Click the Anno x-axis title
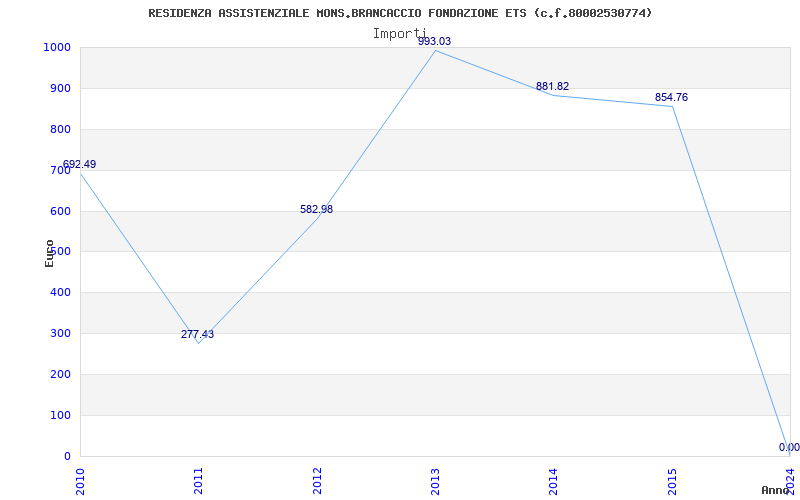Image resolution: width=800 pixels, height=500 pixels. (x=776, y=490)
